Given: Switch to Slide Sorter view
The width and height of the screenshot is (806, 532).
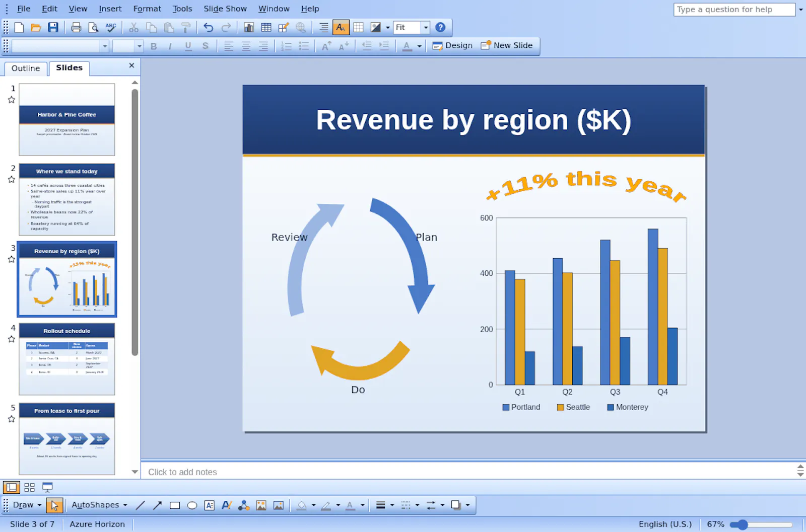Looking at the screenshot, I should click(30, 487).
